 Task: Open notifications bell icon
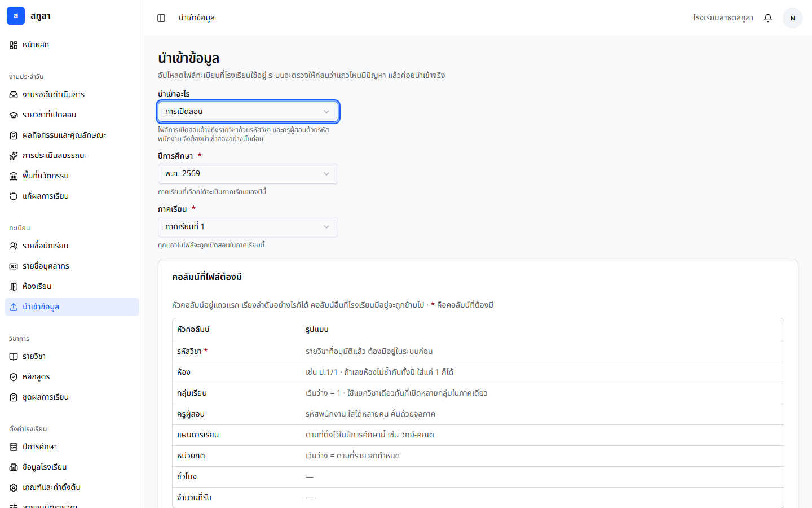pos(768,18)
